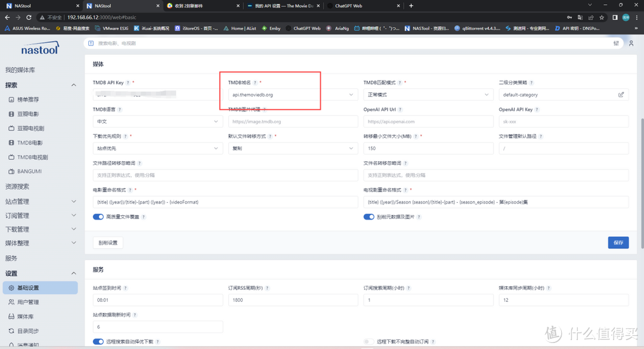Click help icon next to TMDB API Key

tap(128, 82)
